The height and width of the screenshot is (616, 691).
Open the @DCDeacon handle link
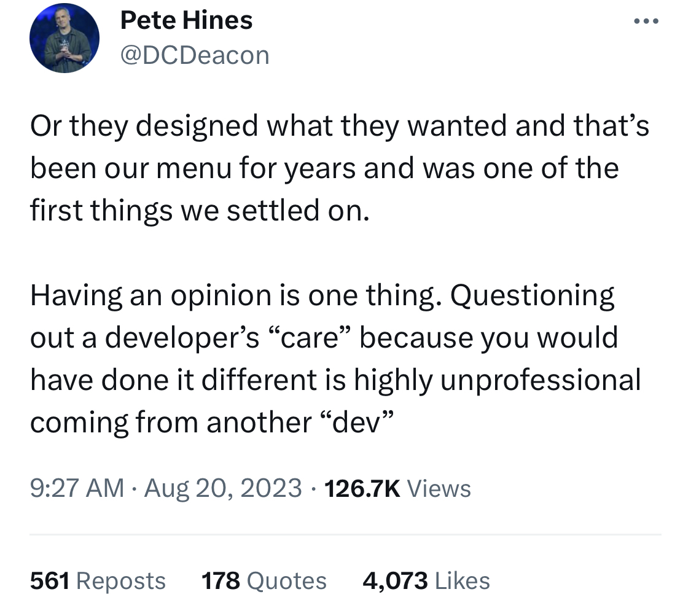click(194, 55)
